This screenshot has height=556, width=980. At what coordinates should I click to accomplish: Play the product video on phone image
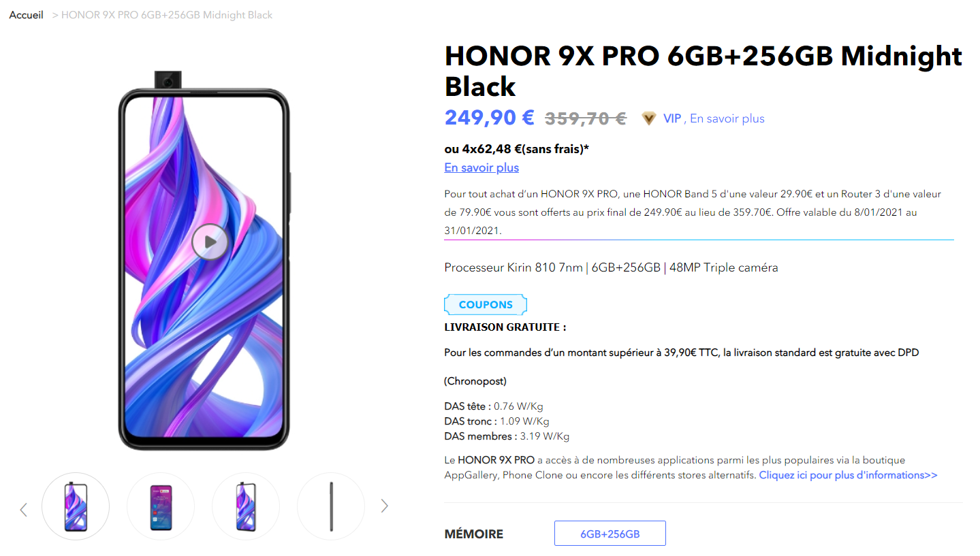[209, 241]
